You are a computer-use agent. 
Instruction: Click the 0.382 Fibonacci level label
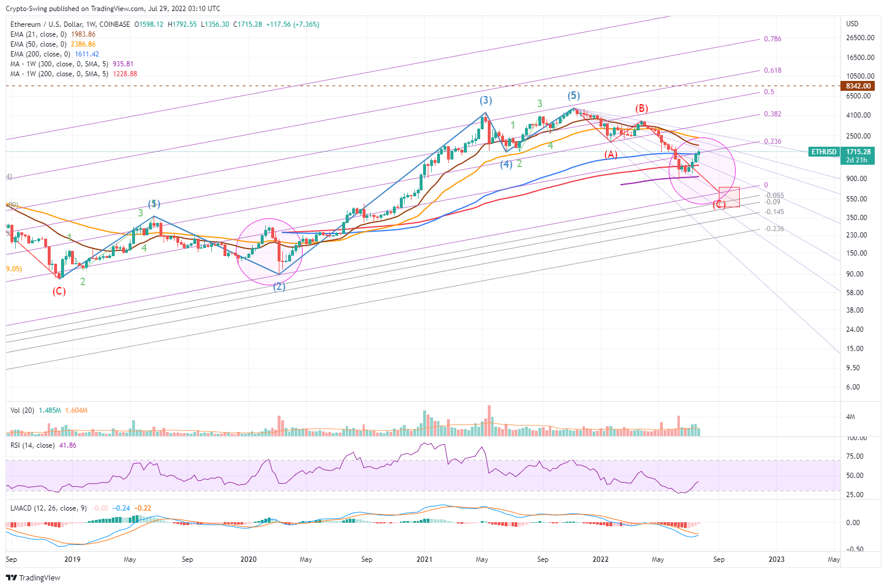[773, 114]
